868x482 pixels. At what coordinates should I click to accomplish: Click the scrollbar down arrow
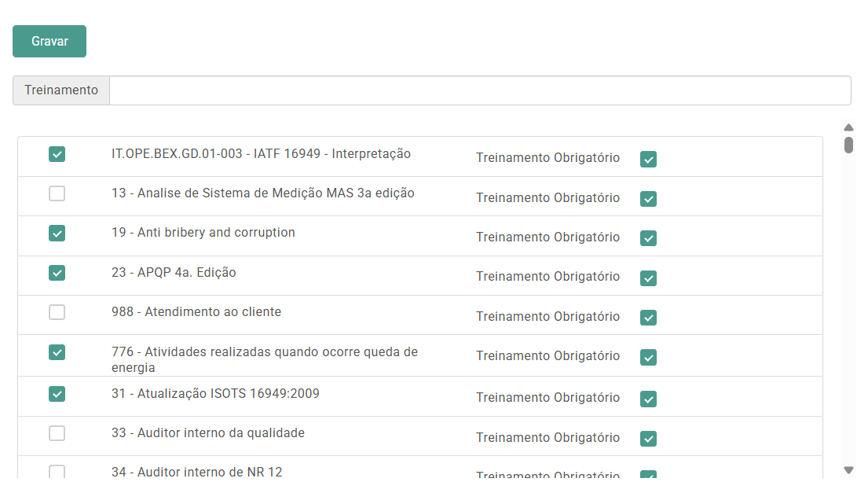[848, 470]
